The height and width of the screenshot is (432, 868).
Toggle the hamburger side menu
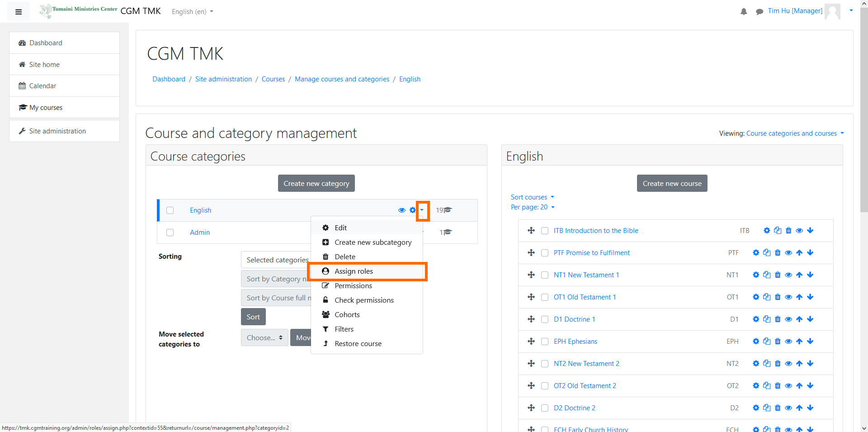(19, 12)
